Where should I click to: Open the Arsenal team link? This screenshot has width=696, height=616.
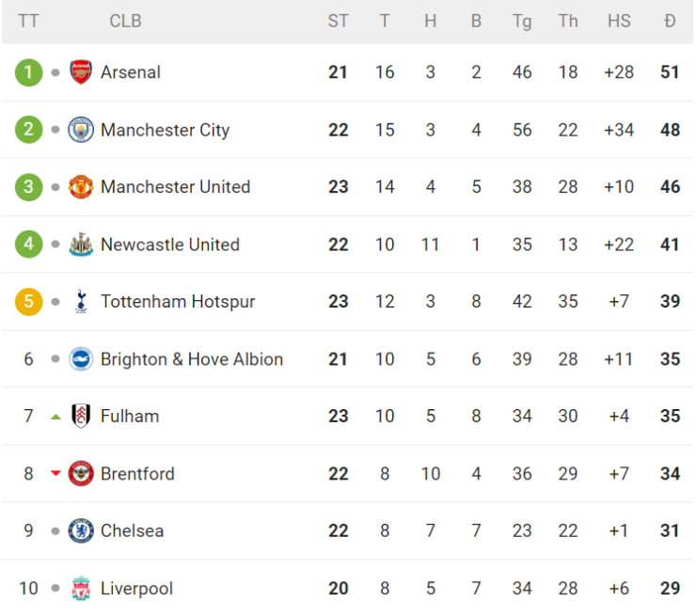(x=131, y=72)
